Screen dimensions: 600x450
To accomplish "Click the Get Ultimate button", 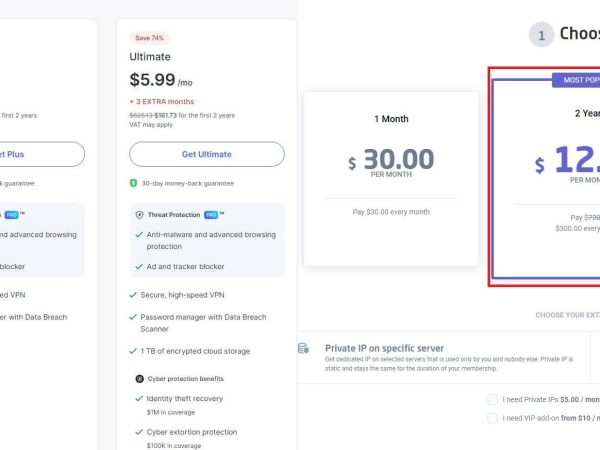I will coord(207,154).
